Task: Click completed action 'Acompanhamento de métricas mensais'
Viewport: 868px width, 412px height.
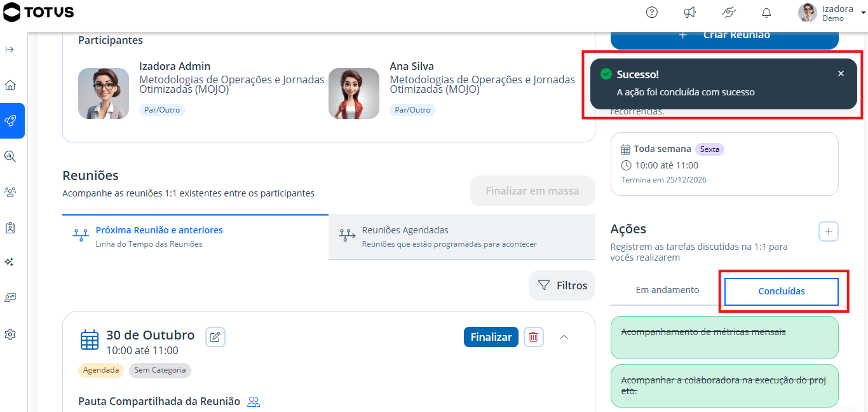Action: click(x=724, y=338)
